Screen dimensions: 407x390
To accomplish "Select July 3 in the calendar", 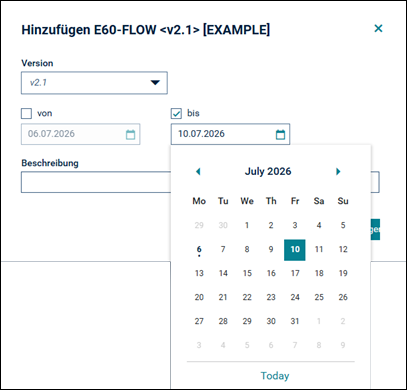I will coord(295,225).
